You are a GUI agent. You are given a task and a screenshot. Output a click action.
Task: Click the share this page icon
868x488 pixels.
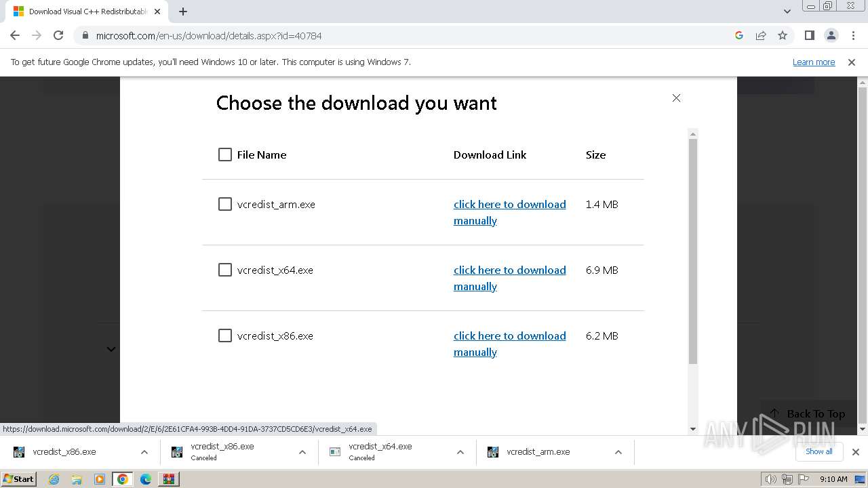(x=761, y=35)
